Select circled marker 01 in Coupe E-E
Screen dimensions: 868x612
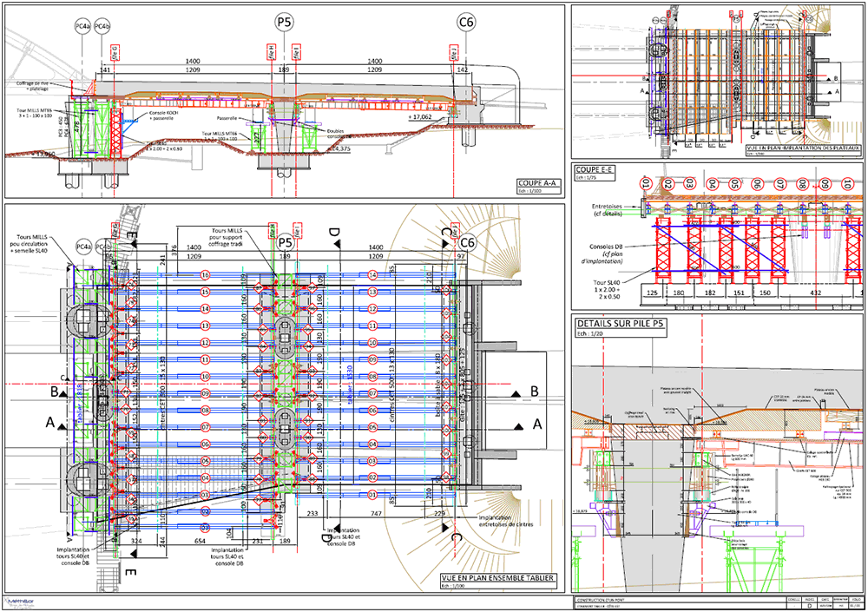[x=645, y=183]
